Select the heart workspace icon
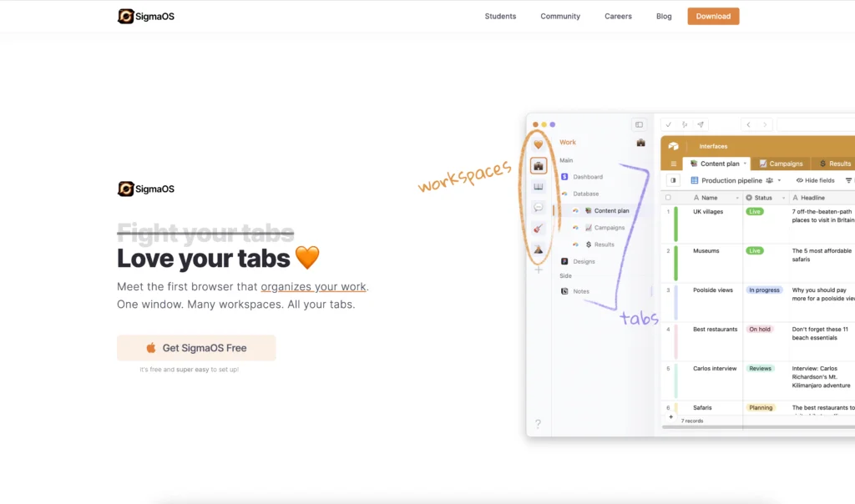Image resolution: width=855 pixels, height=504 pixels. coord(539,144)
